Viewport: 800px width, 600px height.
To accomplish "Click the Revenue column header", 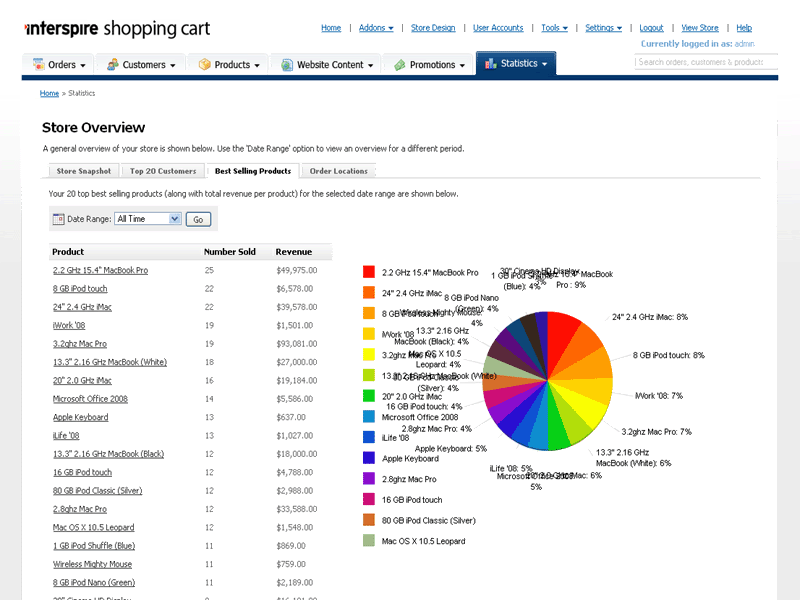I will (293, 252).
